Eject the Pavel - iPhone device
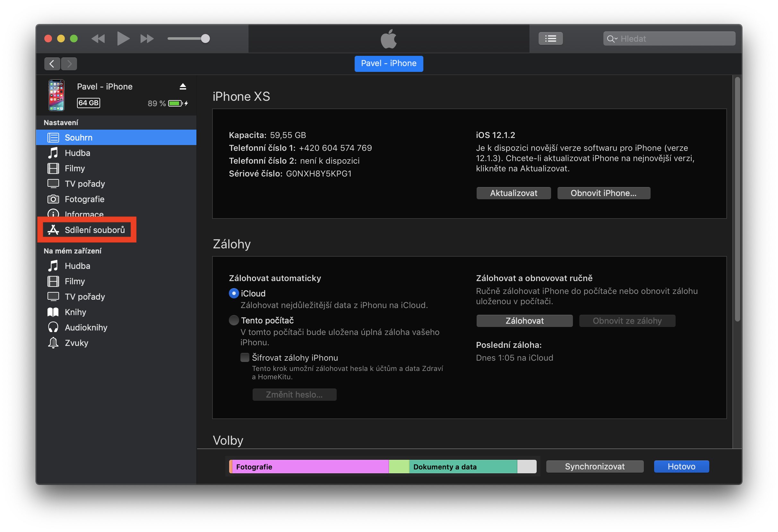This screenshot has height=532, width=778. click(183, 87)
